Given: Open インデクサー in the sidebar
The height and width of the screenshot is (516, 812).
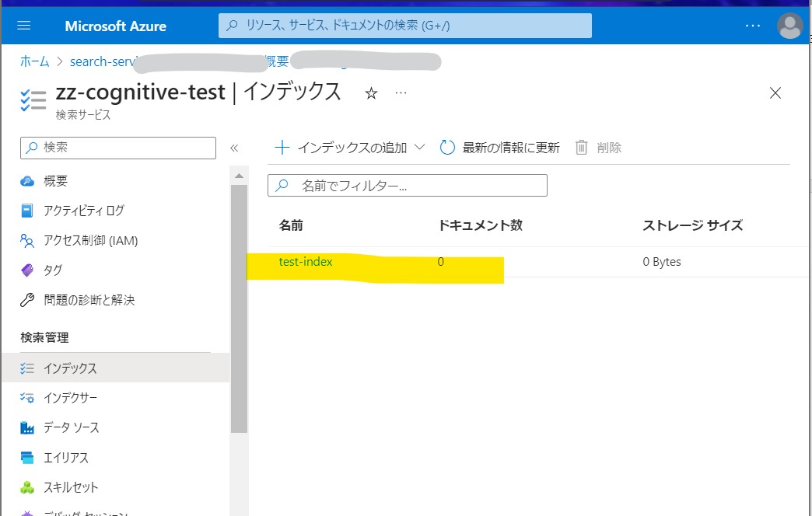Looking at the screenshot, I should click(71, 397).
